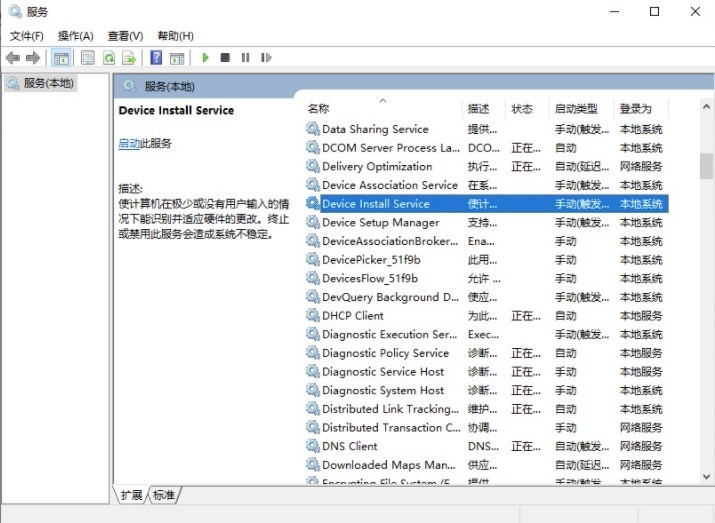Click the 启动 link to start the service
Viewport: 715px width, 523px height.
[128, 144]
